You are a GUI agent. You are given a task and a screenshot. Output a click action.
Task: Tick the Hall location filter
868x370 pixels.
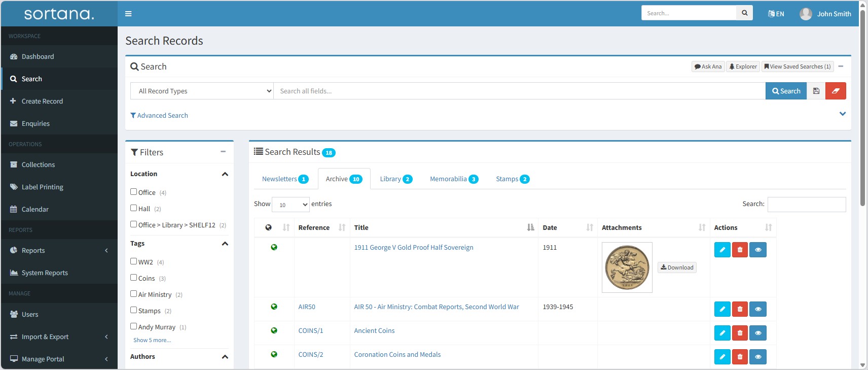tap(134, 208)
